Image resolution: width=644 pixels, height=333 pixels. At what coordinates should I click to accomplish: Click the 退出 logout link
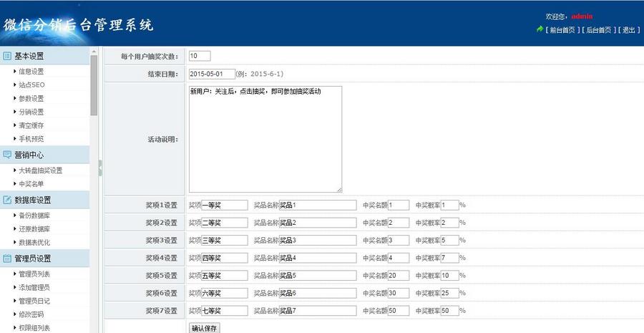tap(629, 30)
